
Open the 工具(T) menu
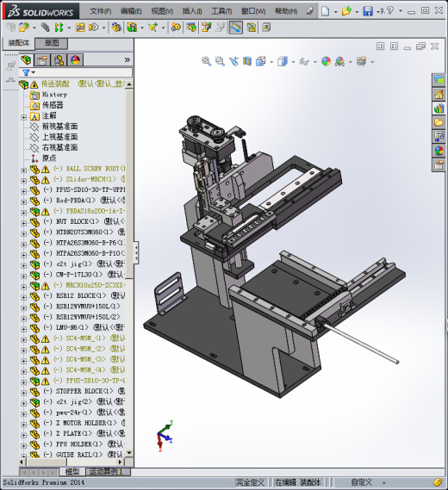tap(221, 11)
